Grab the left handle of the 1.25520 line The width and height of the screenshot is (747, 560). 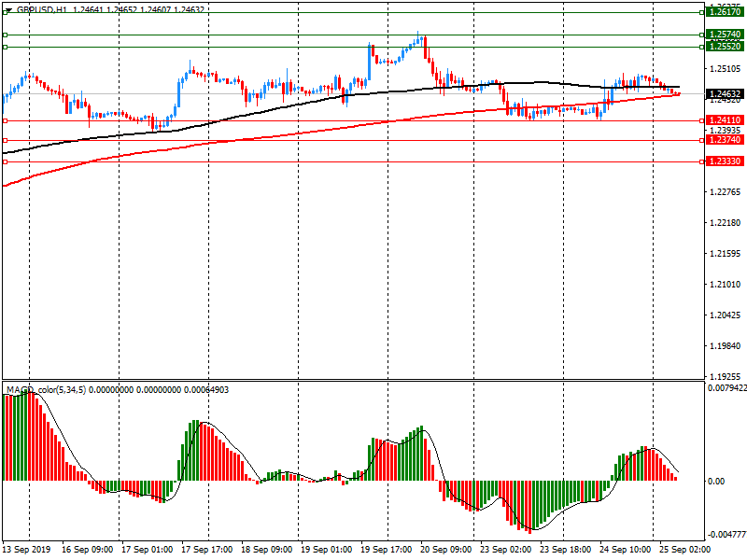click(x=6, y=48)
